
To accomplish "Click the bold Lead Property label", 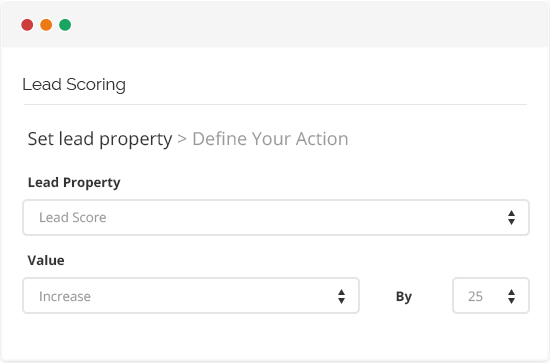I will (x=74, y=183).
